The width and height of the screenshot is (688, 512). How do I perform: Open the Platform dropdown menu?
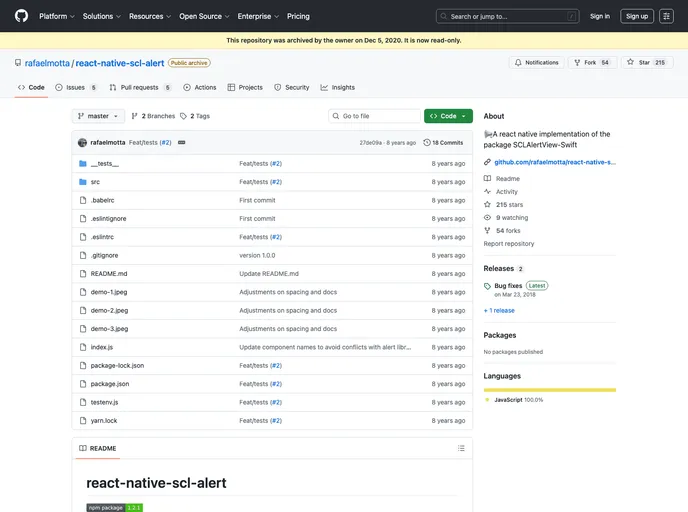(x=57, y=16)
